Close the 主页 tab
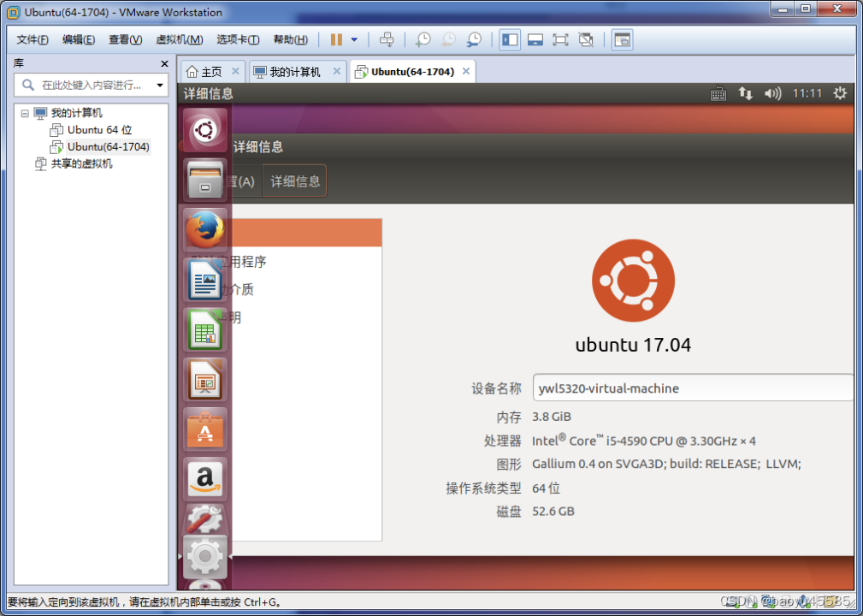 pos(235,72)
